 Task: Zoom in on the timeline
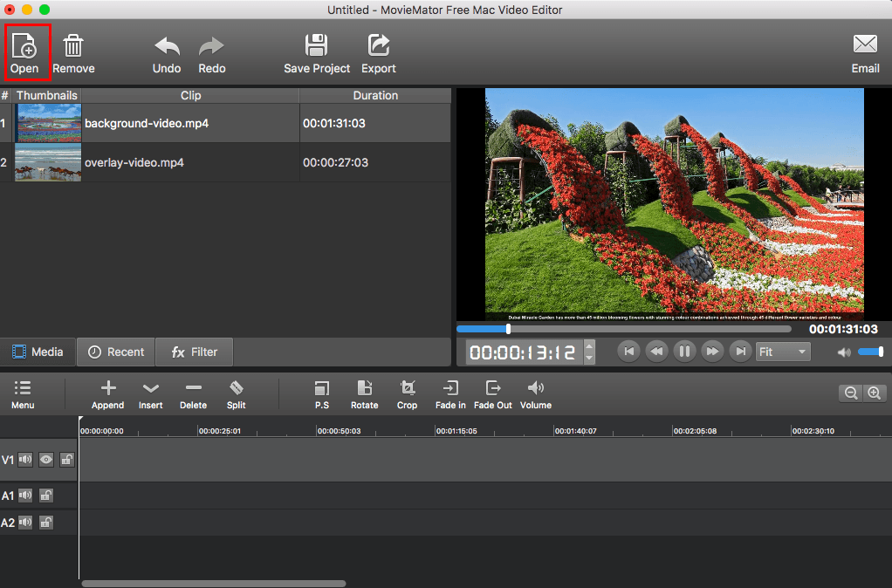[875, 393]
